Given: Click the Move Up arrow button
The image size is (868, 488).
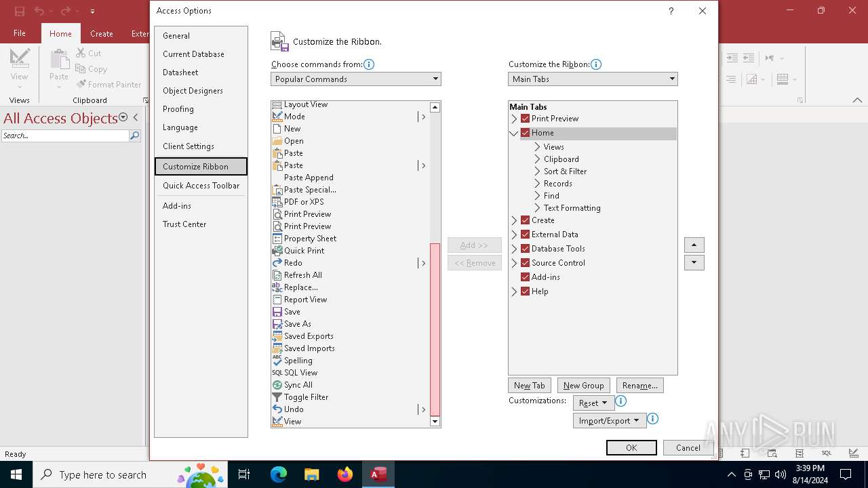Looking at the screenshot, I should point(694,245).
